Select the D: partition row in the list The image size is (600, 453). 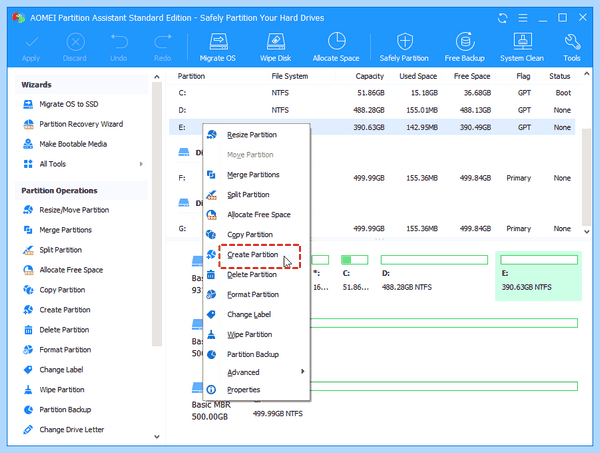pyautogui.click(x=372, y=110)
